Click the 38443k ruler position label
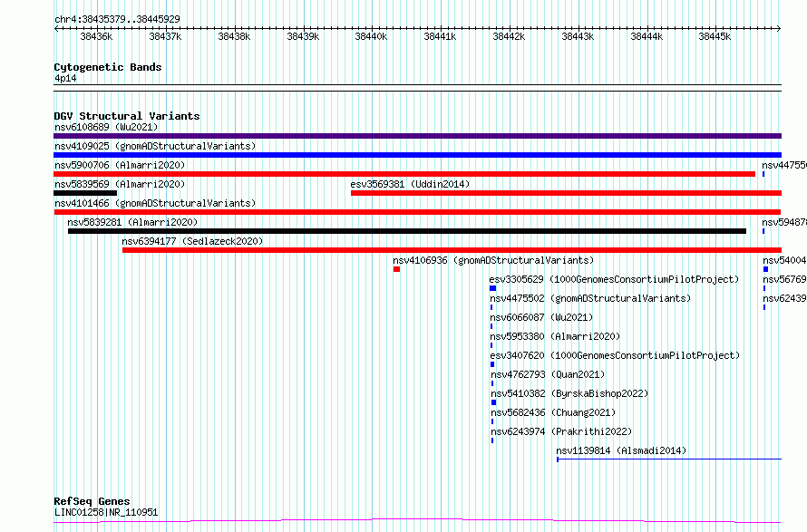This screenshot has width=807, height=532. point(578,36)
